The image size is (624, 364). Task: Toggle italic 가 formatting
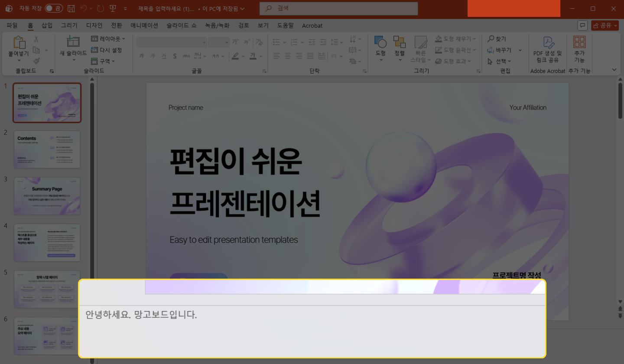point(152,55)
